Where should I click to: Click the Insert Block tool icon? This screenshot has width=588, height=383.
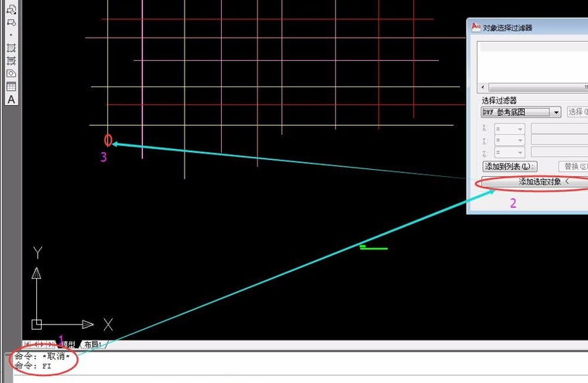pos(11,9)
